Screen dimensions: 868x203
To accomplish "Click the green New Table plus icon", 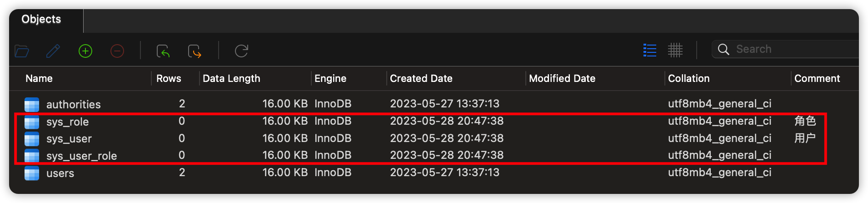I will (85, 51).
